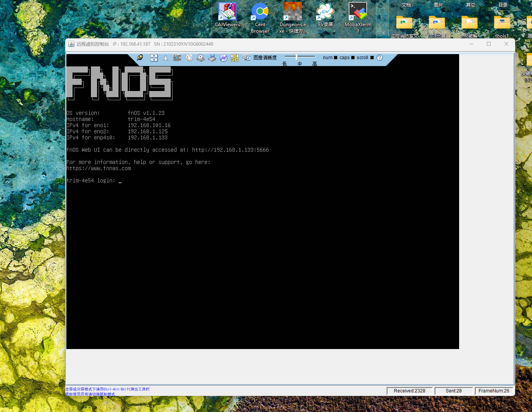Image resolution: width=532 pixels, height=412 pixels.
Task: Set image clarity to 低 on the slider
Action: [x=285, y=64]
